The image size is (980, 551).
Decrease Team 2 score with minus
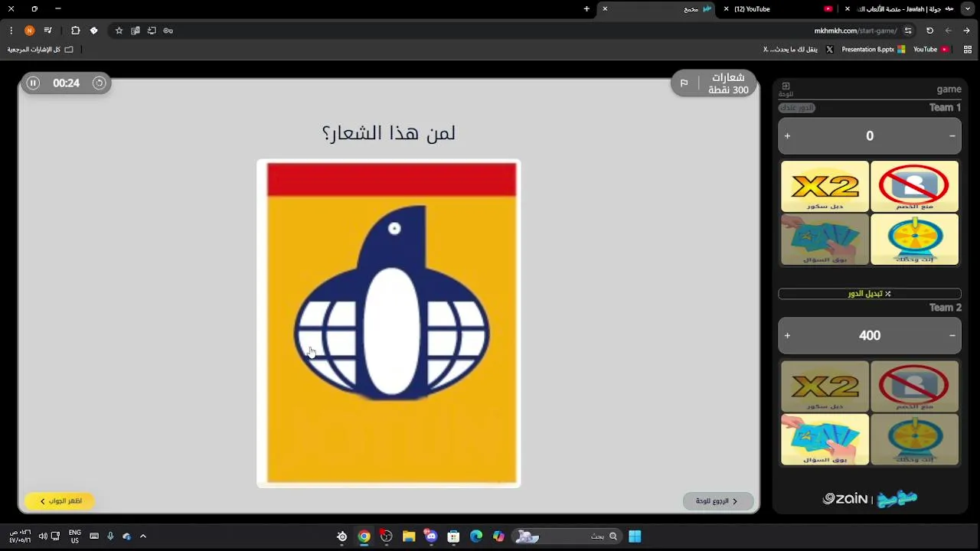click(x=952, y=335)
